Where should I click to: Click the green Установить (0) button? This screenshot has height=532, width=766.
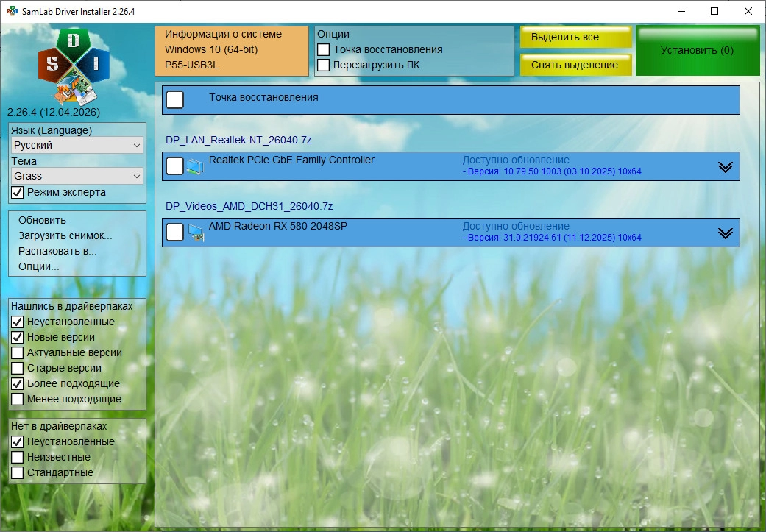[697, 50]
